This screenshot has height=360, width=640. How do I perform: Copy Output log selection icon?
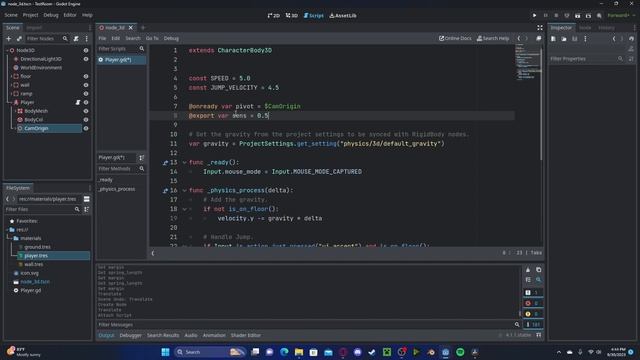coord(539,270)
